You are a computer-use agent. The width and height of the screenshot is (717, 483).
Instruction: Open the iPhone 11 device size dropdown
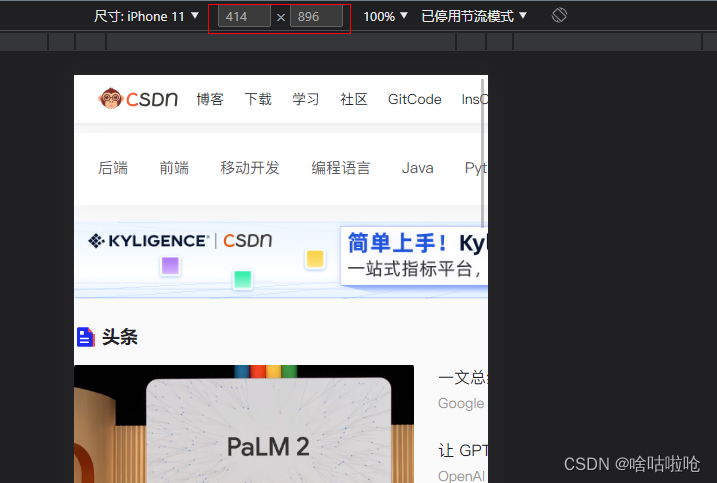pyautogui.click(x=146, y=16)
